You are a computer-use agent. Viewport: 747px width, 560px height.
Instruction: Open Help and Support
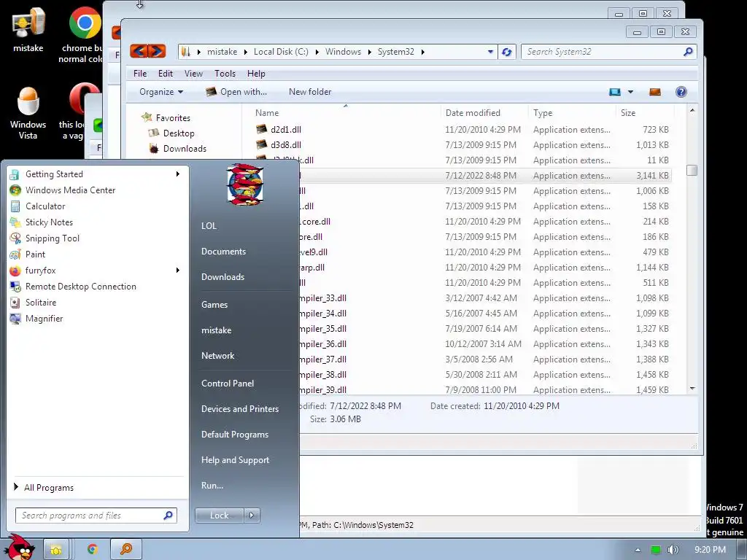[x=235, y=460]
